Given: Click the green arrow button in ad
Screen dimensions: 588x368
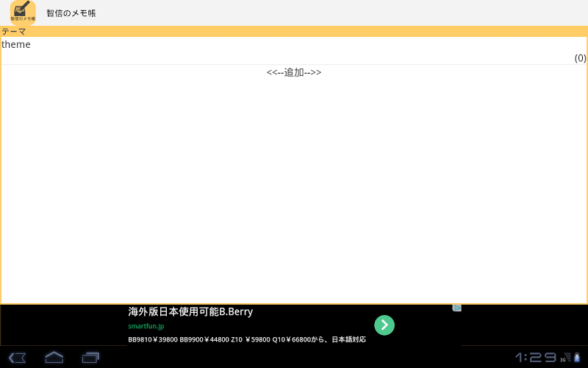Looking at the screenshot, I should click(384, 325).
